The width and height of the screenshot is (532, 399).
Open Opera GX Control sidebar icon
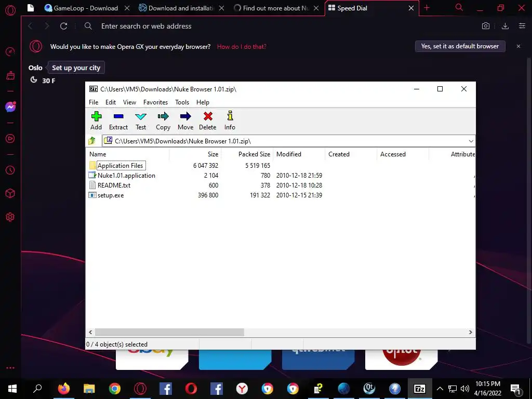(10, 52)
